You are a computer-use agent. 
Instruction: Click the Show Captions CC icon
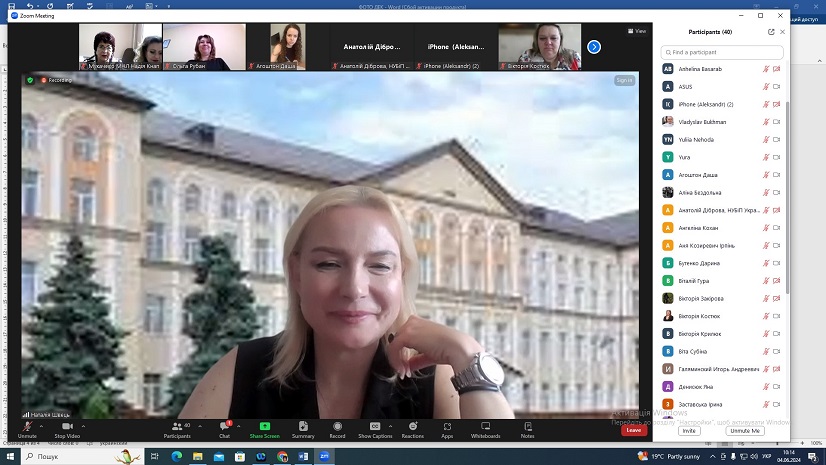375,426
